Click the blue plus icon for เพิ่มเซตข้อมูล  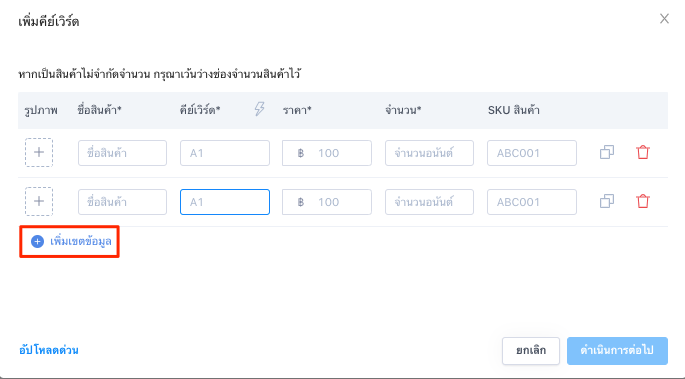pyautogui.click(x=38, y=241)
